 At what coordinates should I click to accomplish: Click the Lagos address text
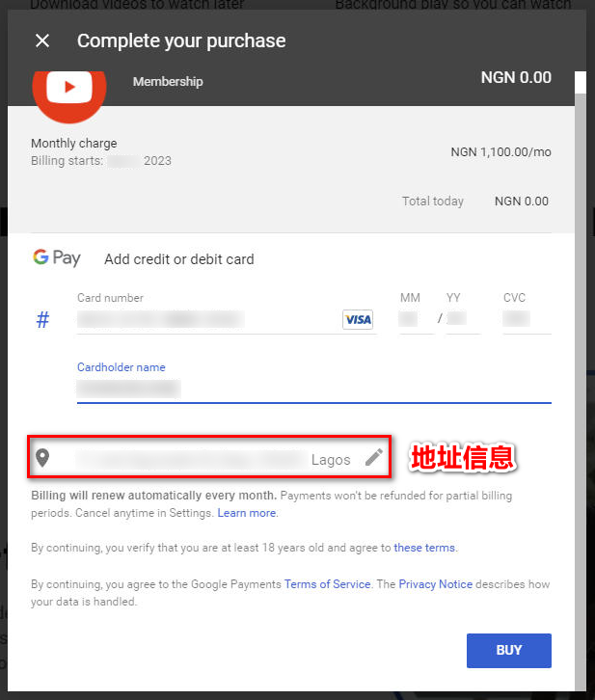click(x=331, y=459)
